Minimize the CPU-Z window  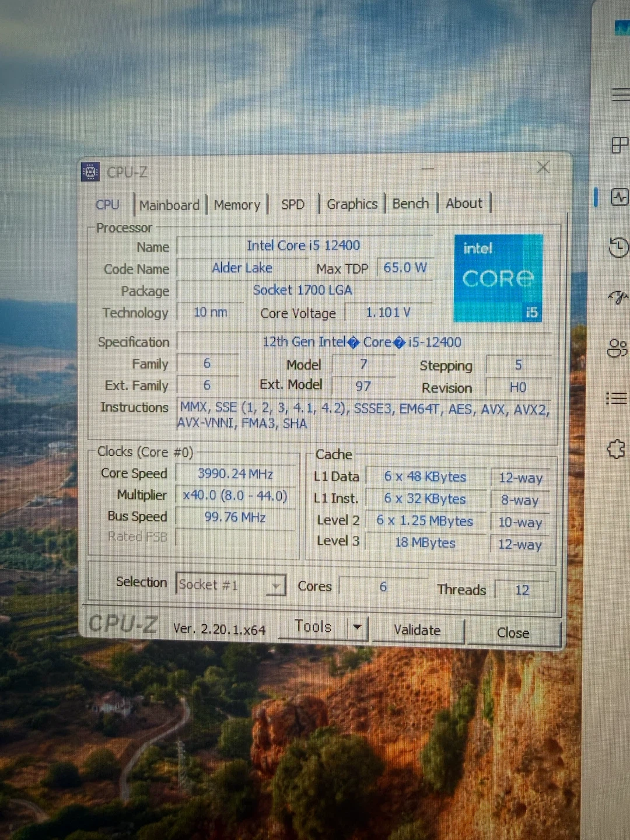tap(428, 169)
